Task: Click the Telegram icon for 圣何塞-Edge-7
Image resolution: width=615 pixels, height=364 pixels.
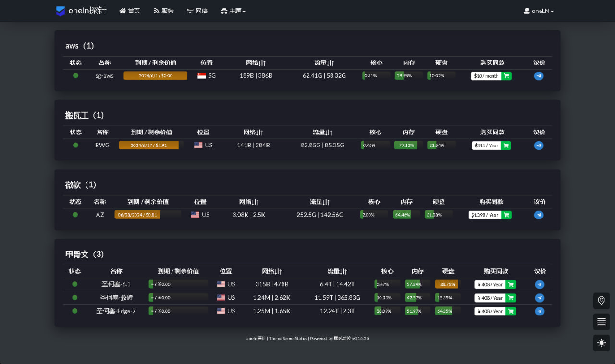Action: pyautogui.click(x=540, y=311)
